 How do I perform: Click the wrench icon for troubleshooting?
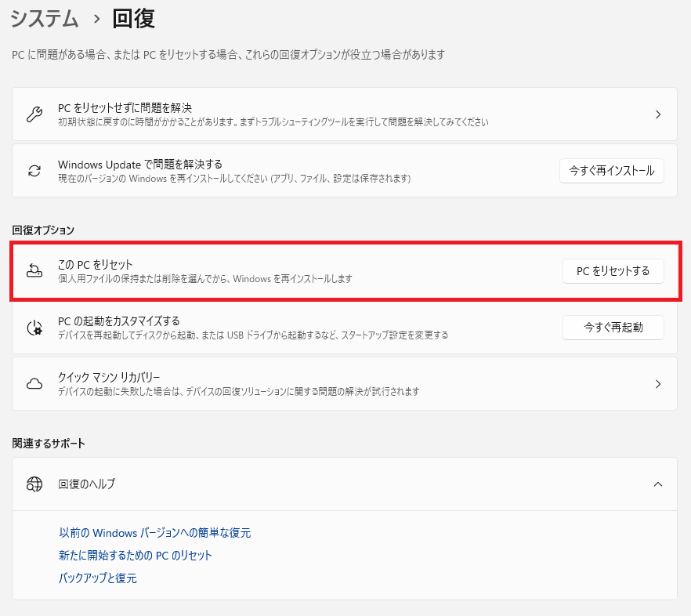tap(34, 114)
